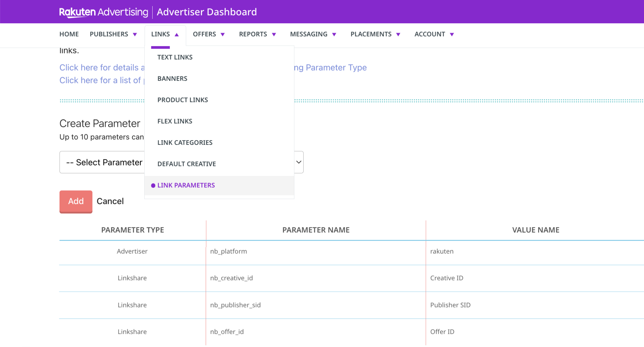Select the 'Creative ID' value cell
This screenshot has width=644, height=347.
coord(447,278)
